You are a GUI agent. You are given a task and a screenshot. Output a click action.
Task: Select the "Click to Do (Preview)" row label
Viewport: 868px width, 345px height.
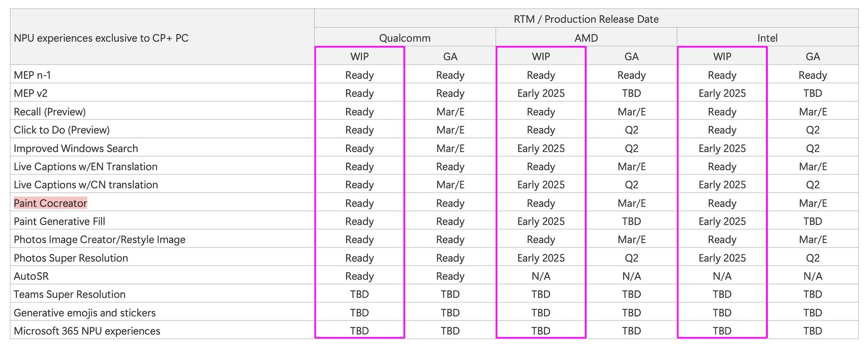(x=61, y=130)
